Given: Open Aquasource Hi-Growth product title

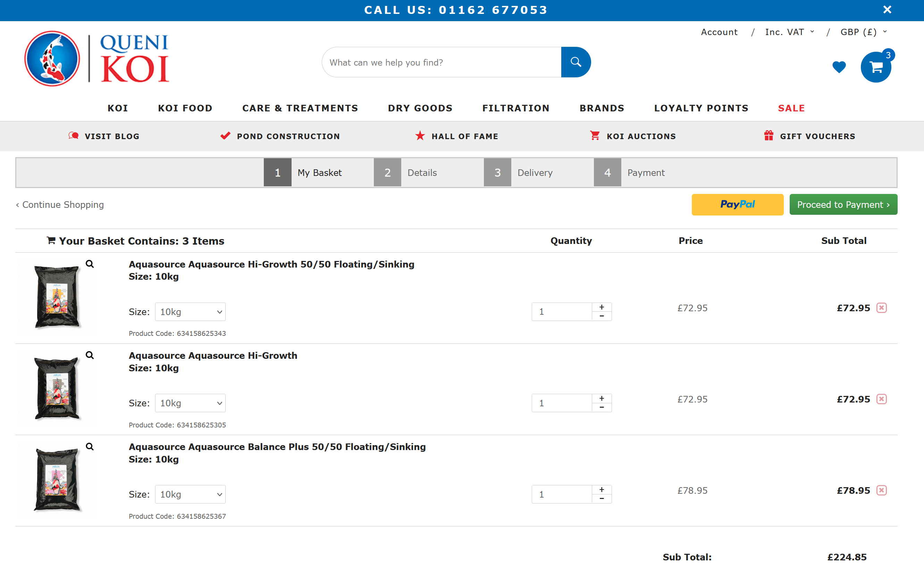Looking at the screenshot, I should pos(213,355).
